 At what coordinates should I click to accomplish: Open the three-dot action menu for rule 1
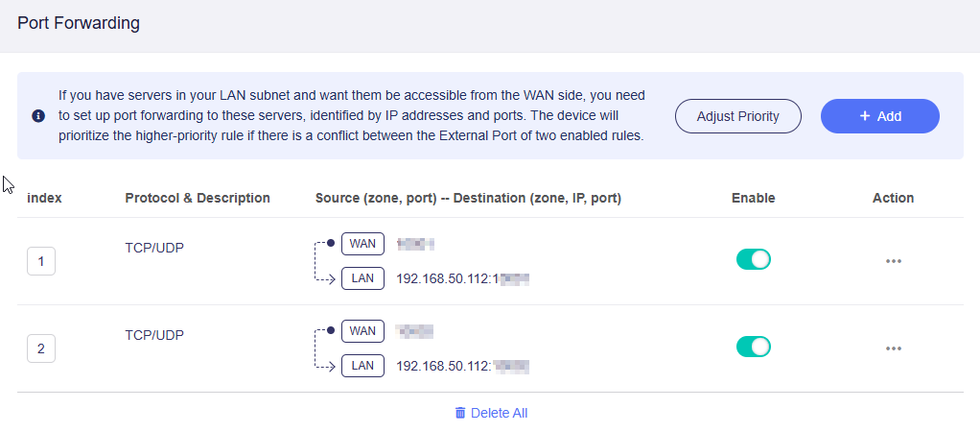point(894,261)
